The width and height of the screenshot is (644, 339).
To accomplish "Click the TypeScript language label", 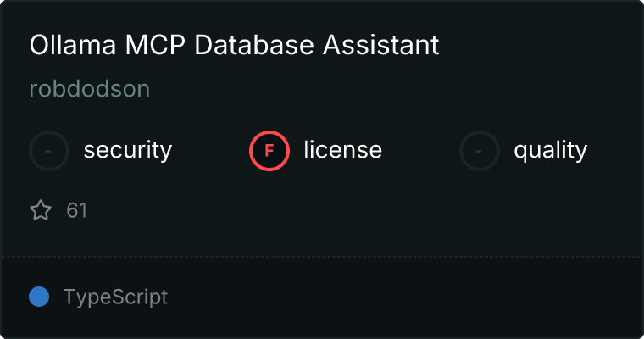I will [x=115, y=297].
